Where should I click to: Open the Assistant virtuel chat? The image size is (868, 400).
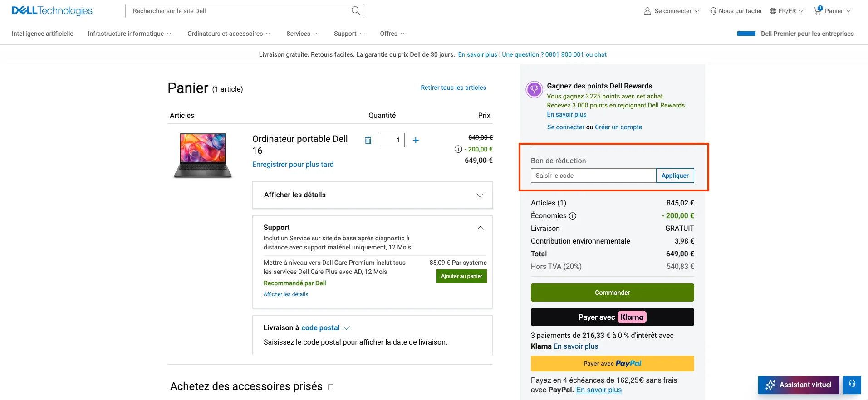(x=799, y=385)
